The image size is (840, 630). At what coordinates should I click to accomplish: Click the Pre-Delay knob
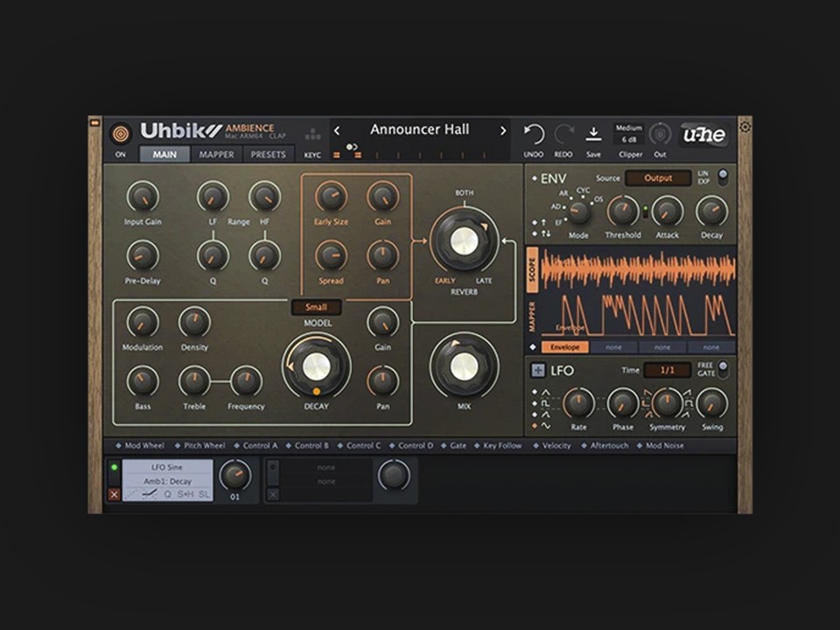click(143, 255)
